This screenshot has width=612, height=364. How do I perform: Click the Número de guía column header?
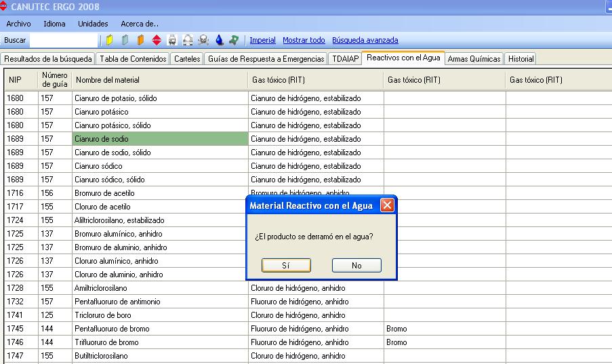click(55, 80)
